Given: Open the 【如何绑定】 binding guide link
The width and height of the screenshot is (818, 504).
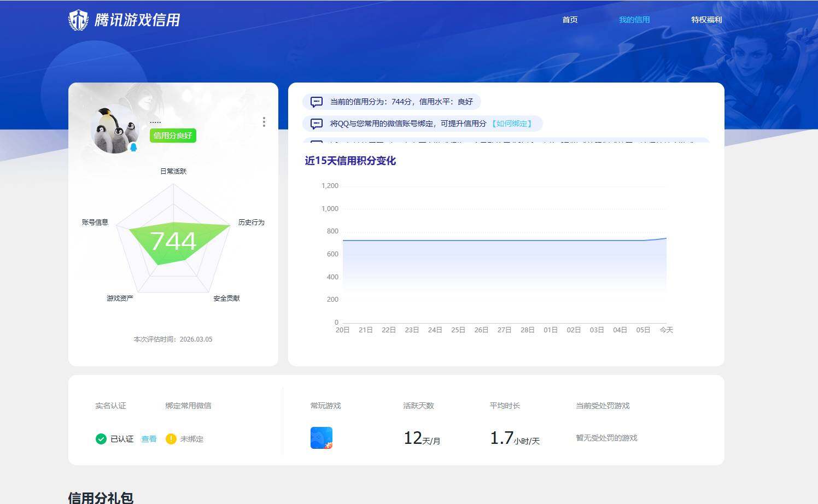Looking at the screenshot, I should (512, 124).
